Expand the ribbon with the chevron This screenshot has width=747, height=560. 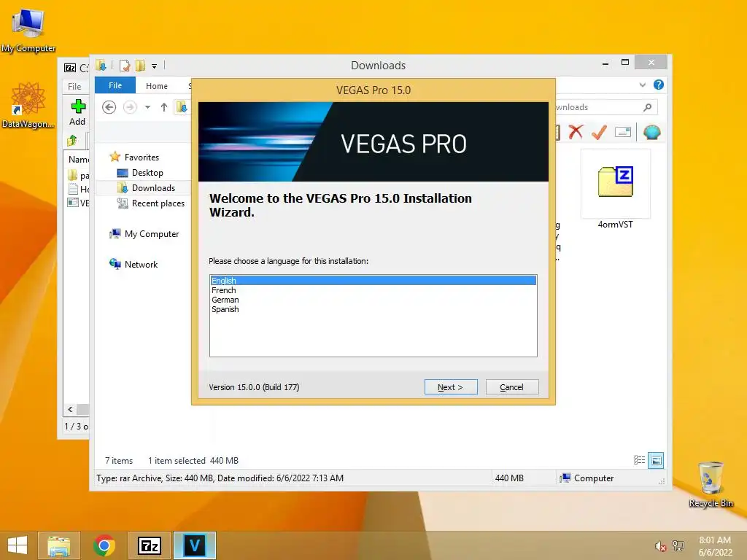(642, 85)
